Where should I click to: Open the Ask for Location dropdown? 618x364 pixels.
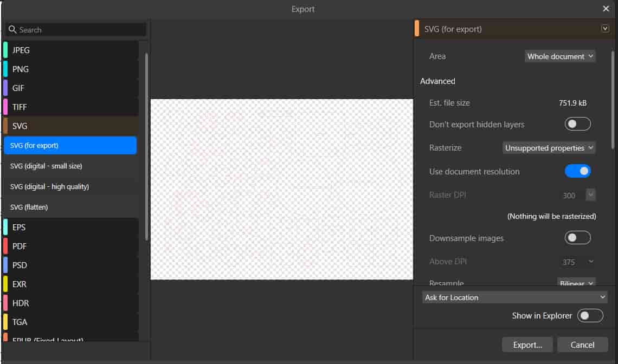pyautogui.click(x=514, y=297)
